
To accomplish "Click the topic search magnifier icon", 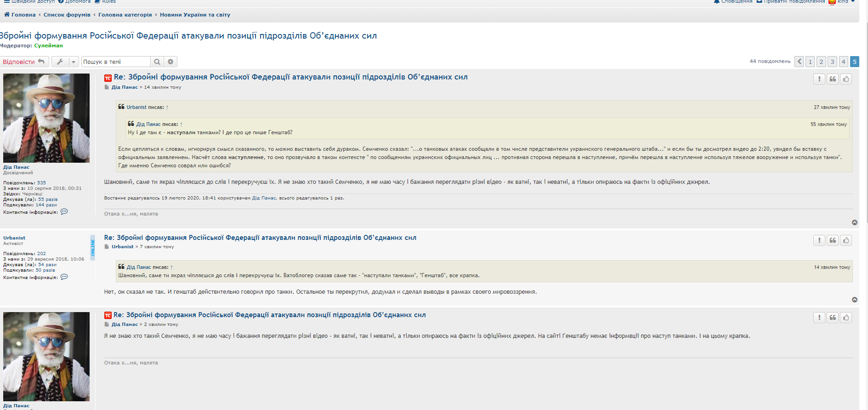I will tap(157, 62).
